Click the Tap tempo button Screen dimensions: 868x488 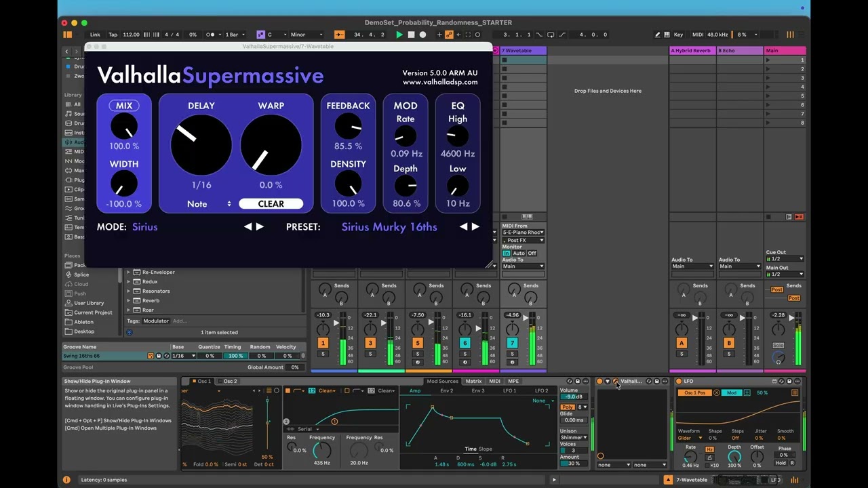(113, 35)
